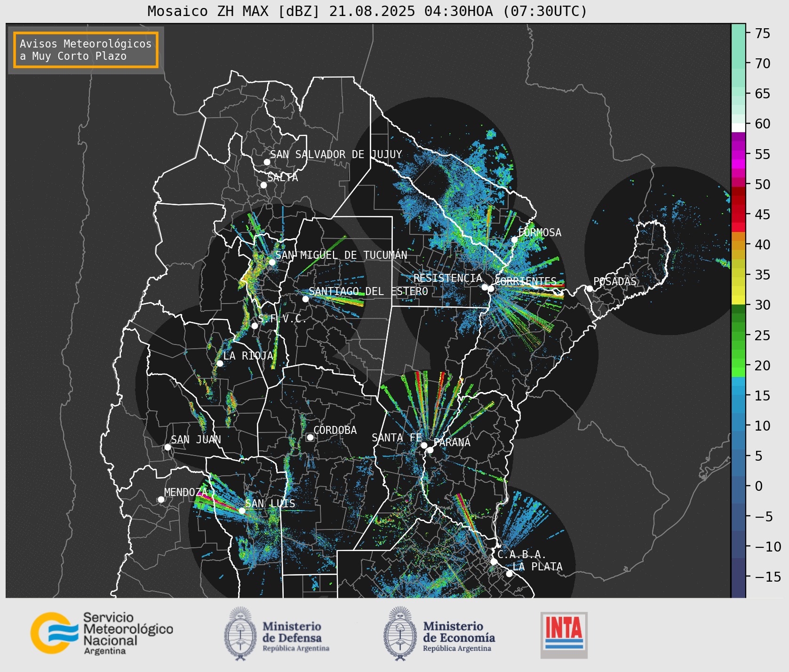Screen dimensions: 789x672
Task: Click the Avisos Meteorológicos a Muy Corto Plazo box
Action: click(86, 50)
